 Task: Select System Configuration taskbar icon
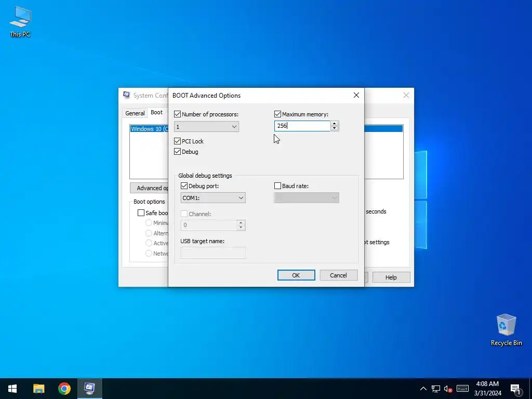[89, 389]
